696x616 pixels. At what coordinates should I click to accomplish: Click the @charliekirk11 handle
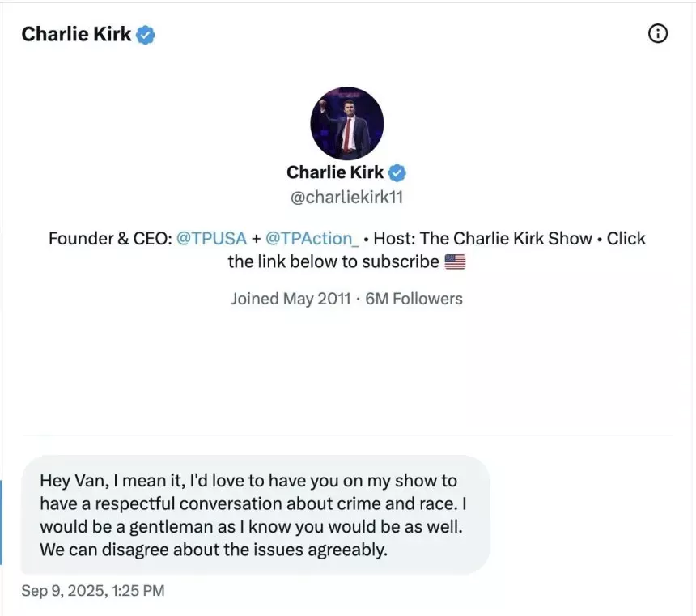(x=346, y=198)
